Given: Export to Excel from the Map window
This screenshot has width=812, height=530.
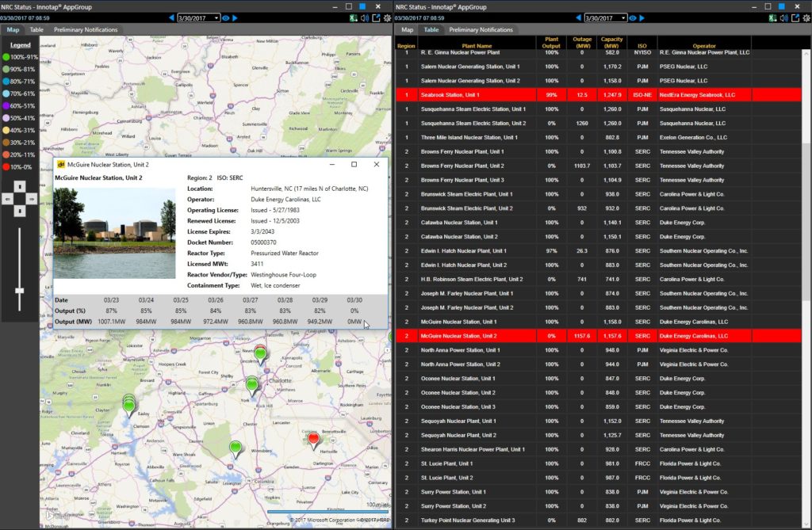Looking at the screenshot, I should coord(353,17).
